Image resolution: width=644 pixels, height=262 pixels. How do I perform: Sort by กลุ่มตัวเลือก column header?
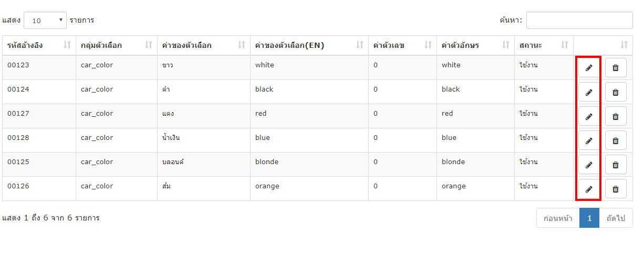[x=117, y=45]
